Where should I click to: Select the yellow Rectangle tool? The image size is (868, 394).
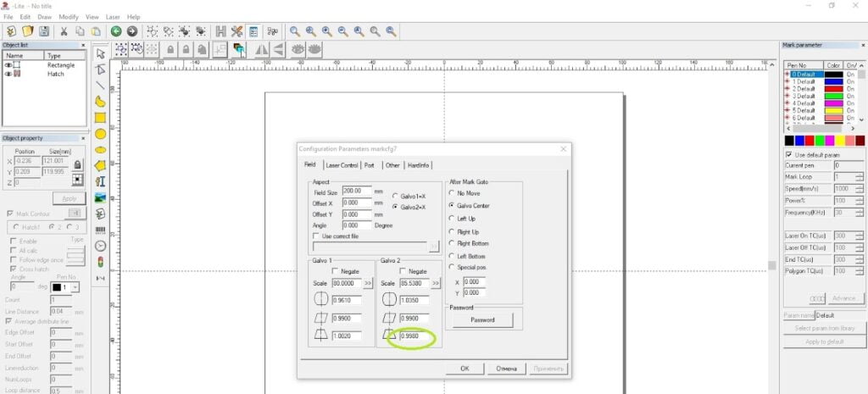tap(100, 117)
